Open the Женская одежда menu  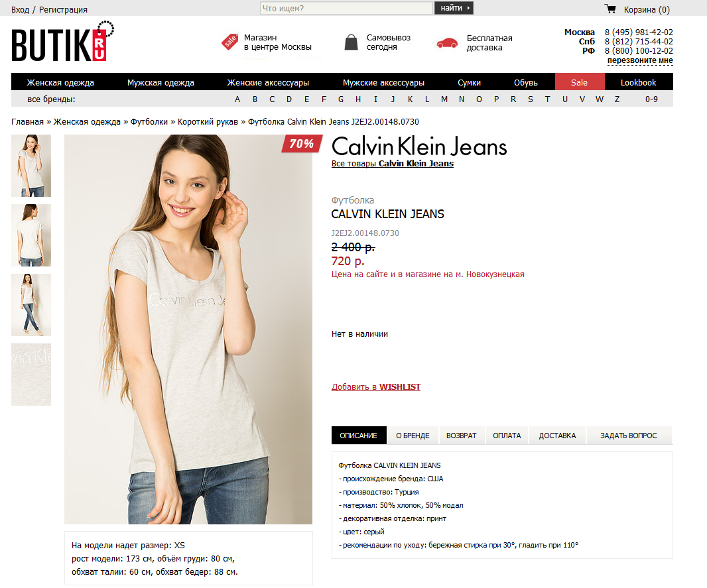tap(60, 82)
